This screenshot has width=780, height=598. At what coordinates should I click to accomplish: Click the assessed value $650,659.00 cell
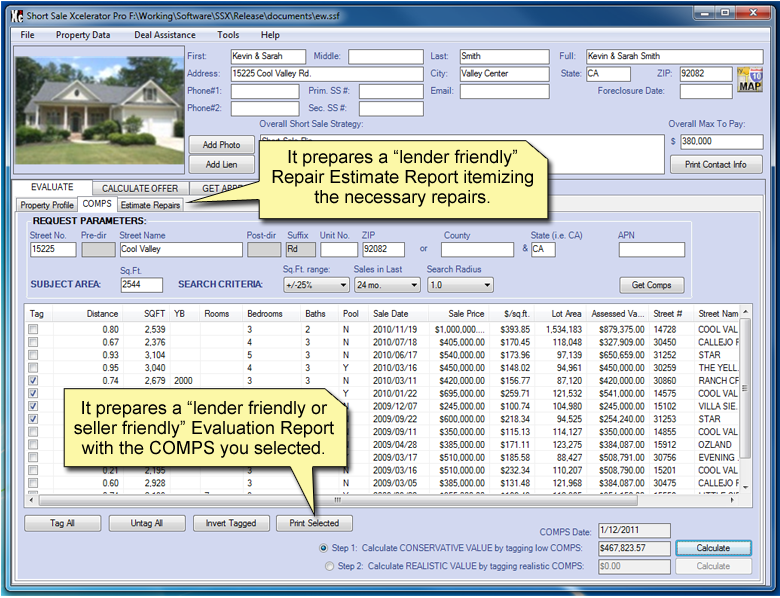click(x=621, y=355)
